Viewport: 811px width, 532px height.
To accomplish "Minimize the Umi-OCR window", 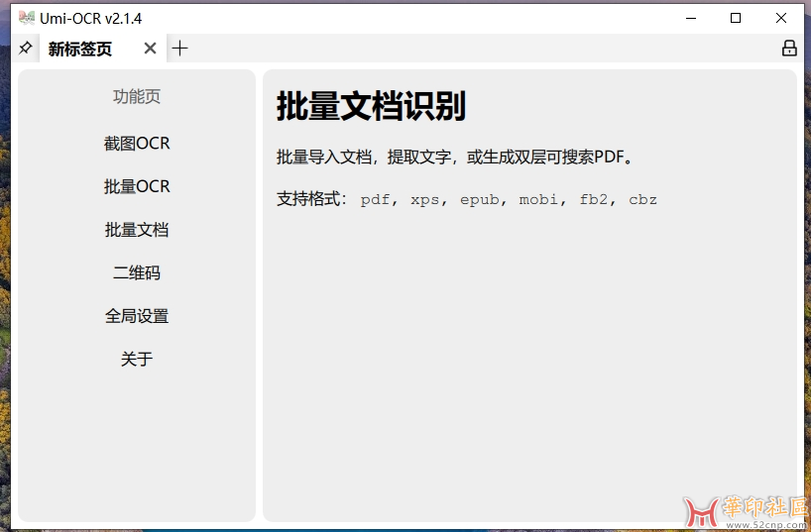I will coord(690,18).
